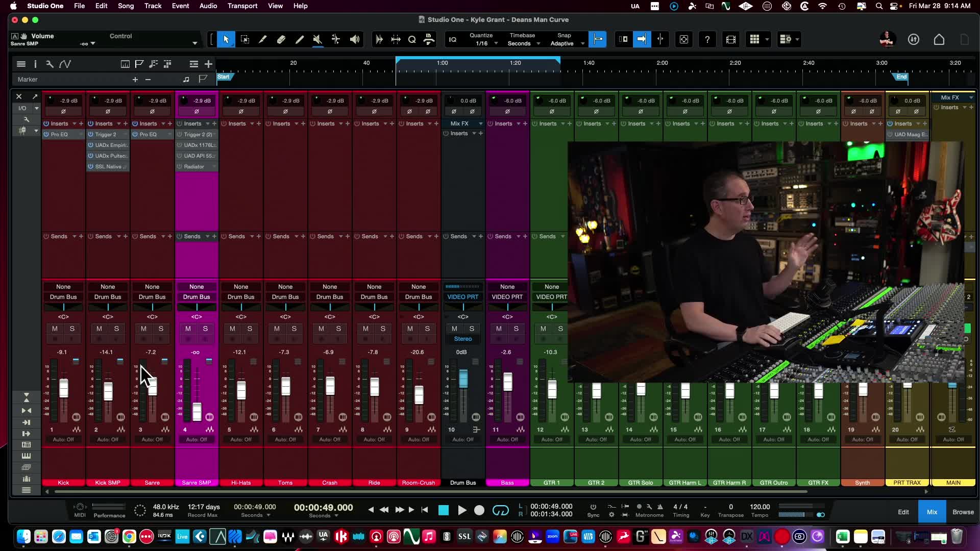The height and width of the screenshot is (551, 980).
Task: Select the Range tool
Action: (x=245, y=39)
